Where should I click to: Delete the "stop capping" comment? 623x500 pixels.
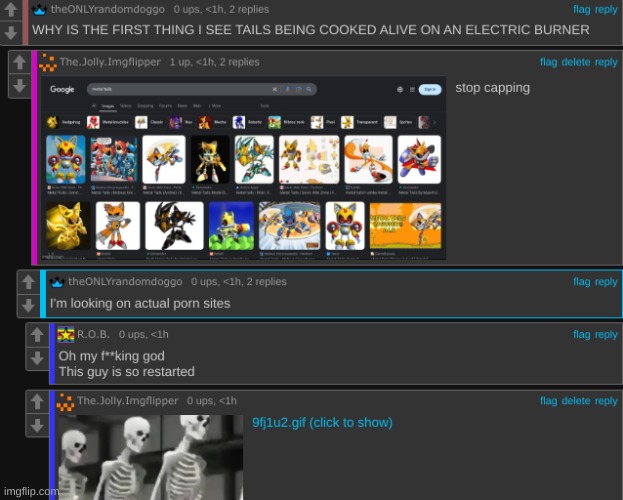tap(576, 62)
